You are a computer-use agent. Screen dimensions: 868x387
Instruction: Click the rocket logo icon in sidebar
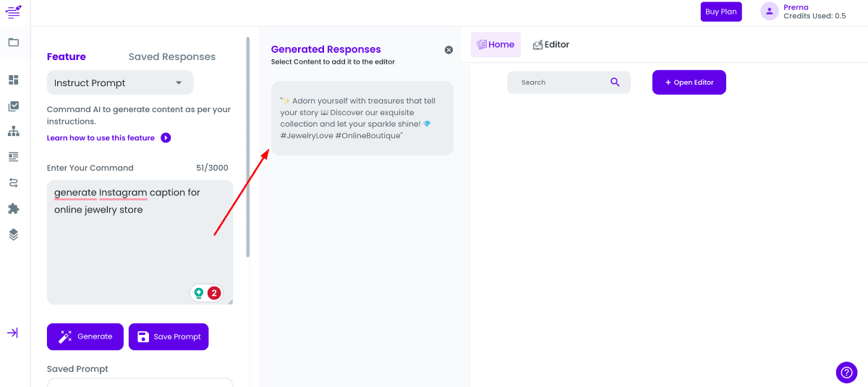[x=14, y=12]
